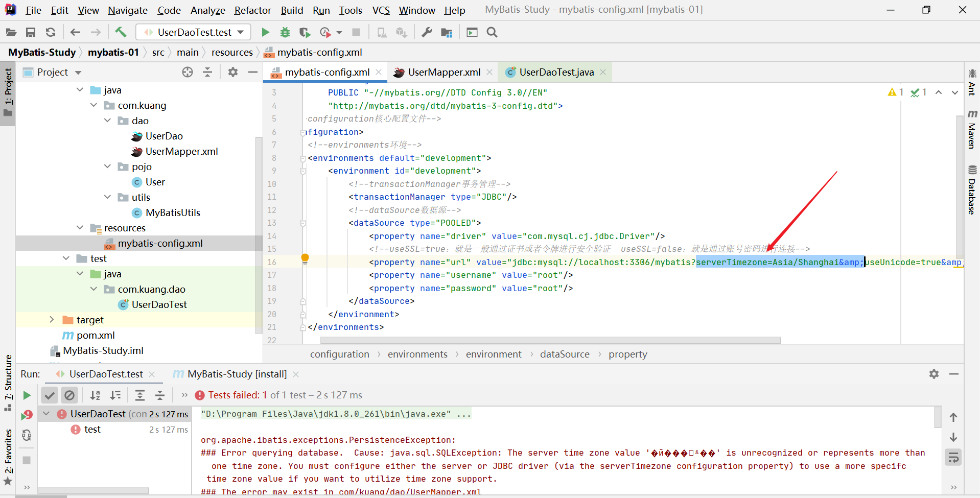Open the Structure tool window
980x498 pixels.
[8, 383]
